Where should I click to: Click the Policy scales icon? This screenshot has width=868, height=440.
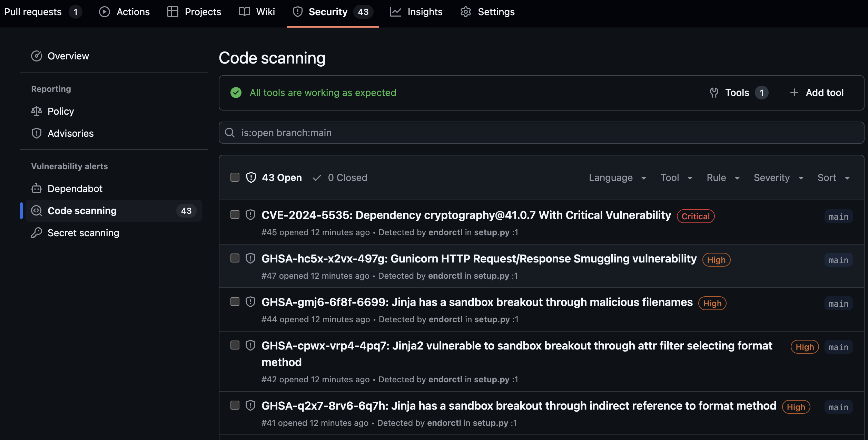coord(37,111)
